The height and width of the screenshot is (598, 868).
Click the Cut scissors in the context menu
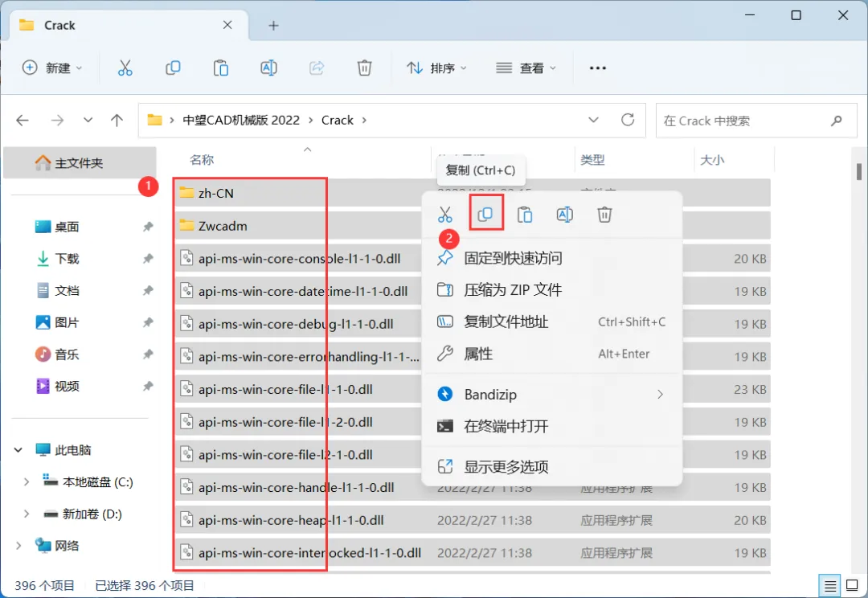[x=445, y=215]
